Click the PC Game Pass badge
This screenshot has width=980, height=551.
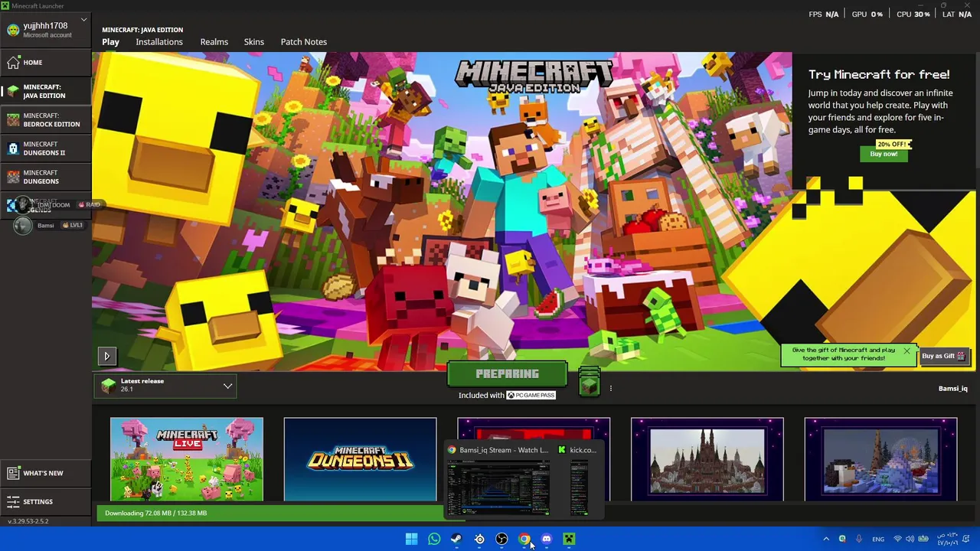coord(531,396)
